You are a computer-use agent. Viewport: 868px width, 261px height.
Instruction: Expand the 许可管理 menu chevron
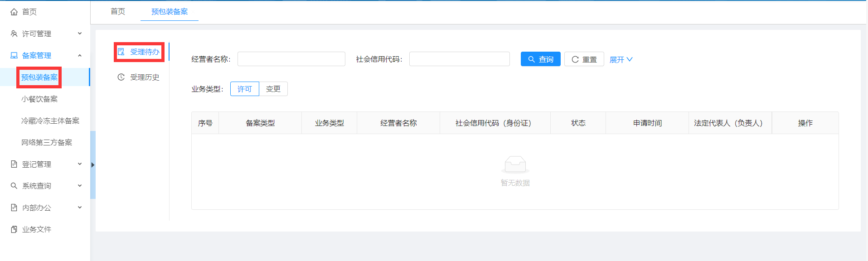coord(80,34)
